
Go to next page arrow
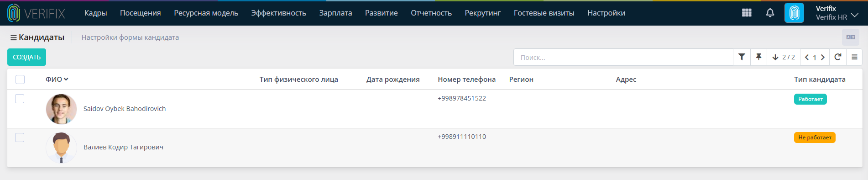pyautogui.click(x=823, y=57)
